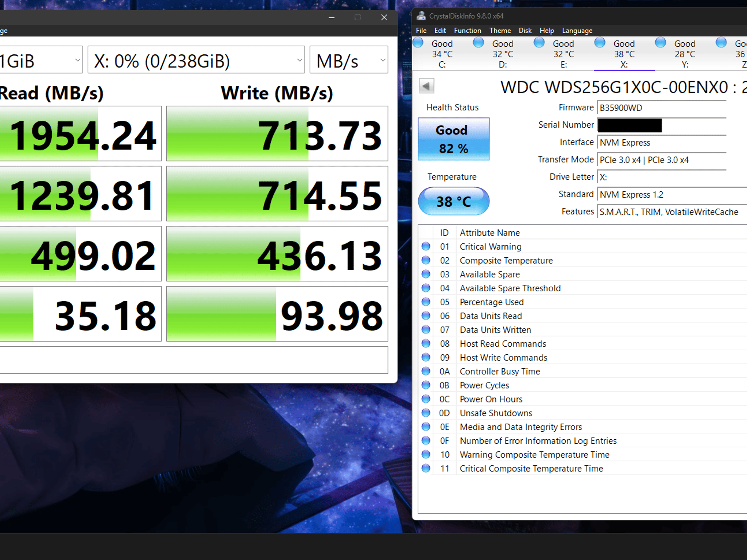Click Data Units Written status indicator
Viewport: 747px width, 560px height.
(426, 330)
